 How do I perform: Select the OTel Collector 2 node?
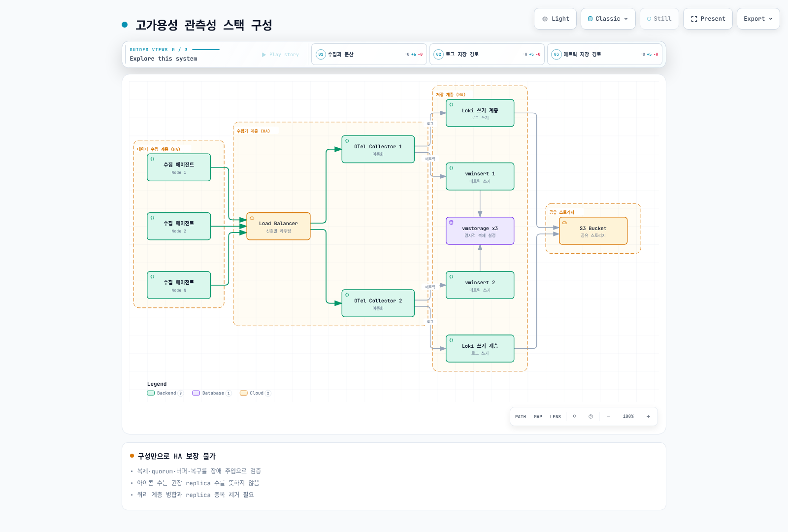(378, 303)
